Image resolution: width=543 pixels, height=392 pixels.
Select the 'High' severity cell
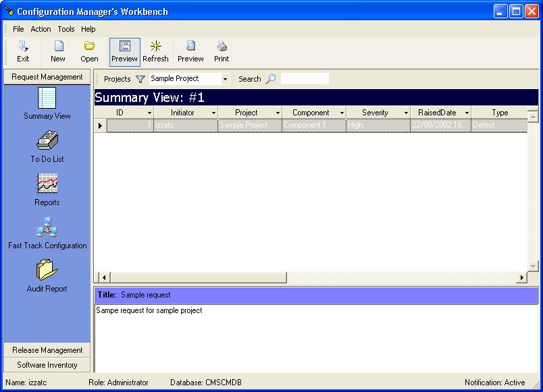[x=378, y=125]
